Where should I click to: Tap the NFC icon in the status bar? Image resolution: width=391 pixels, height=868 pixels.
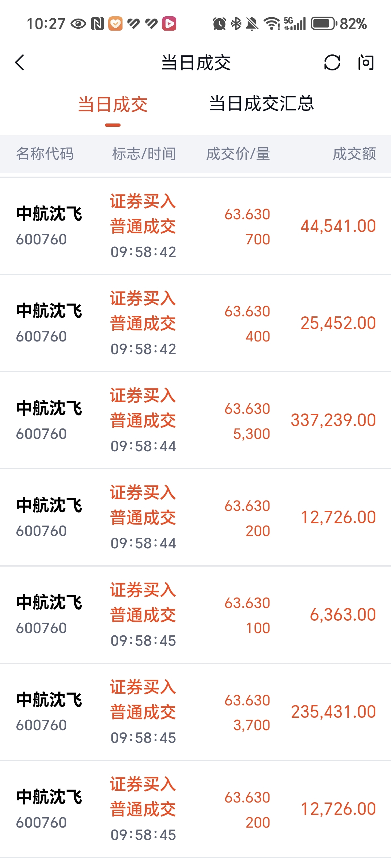(x=98, y=24)
